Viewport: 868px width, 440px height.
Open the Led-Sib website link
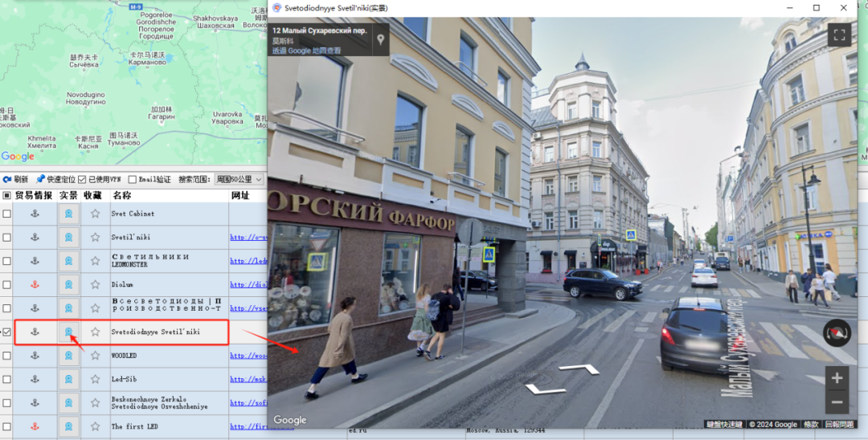[248, 379]
